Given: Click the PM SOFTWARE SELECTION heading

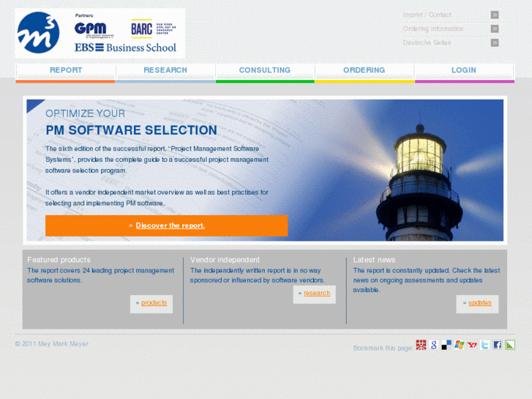Looking at the screenshot, I should point(131,130).
